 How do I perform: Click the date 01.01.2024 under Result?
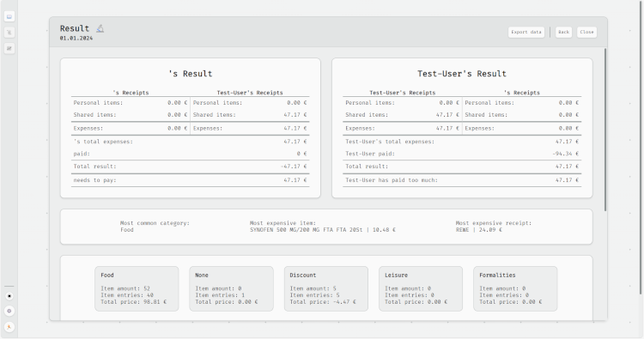(x=76, y=38)
